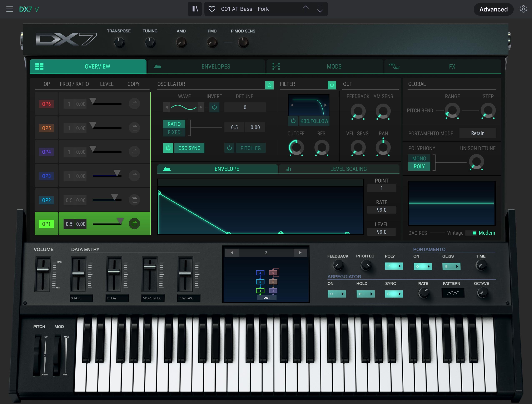Select next waveform with right arrow

click(x=201, y=107)
